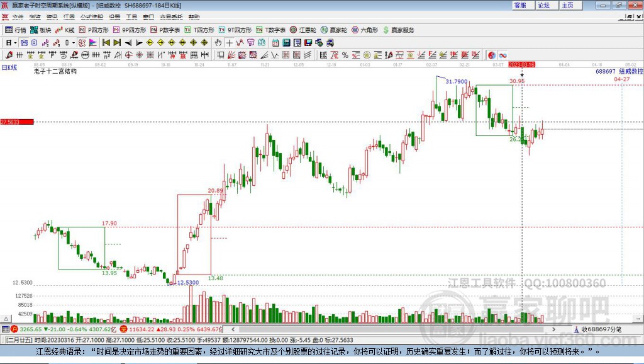Click the 688697 纽威数控 stock label
Image resolution: width=644 pixels, height=364 pixels.
pos(619,71)
